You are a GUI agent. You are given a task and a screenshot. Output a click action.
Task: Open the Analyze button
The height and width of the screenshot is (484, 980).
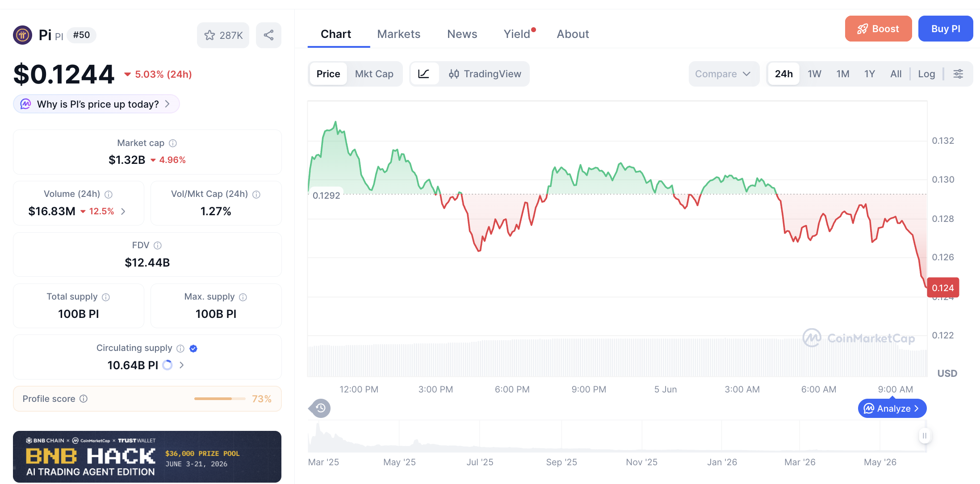[x=892, y=409]
